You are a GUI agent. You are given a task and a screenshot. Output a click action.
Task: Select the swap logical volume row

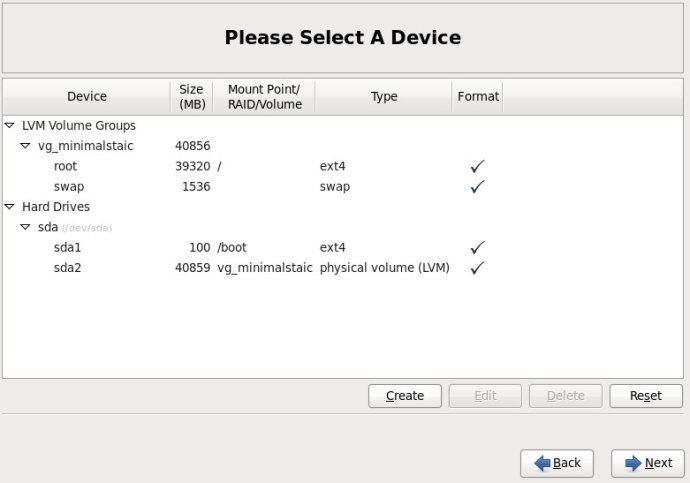343,186
